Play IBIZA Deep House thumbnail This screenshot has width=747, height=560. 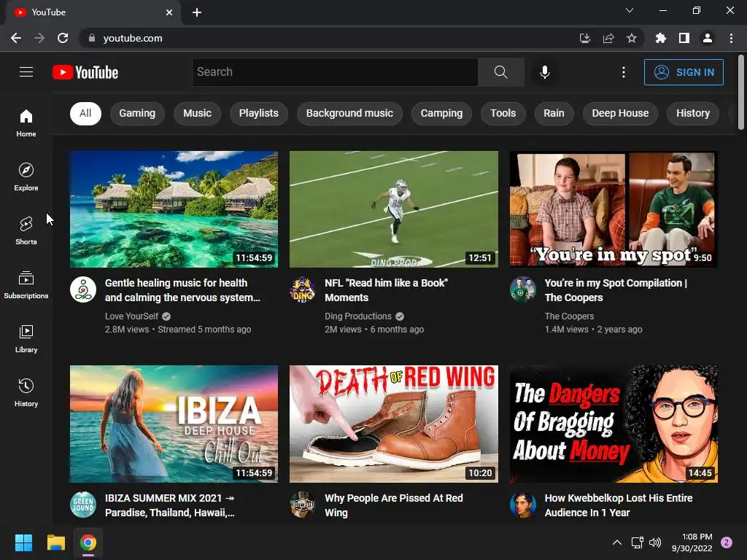(x=174, y=424)
